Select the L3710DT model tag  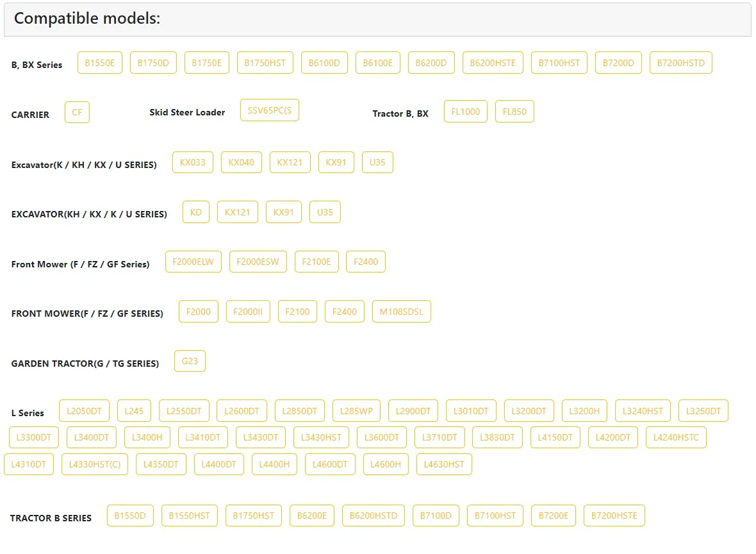coord(440,438)
